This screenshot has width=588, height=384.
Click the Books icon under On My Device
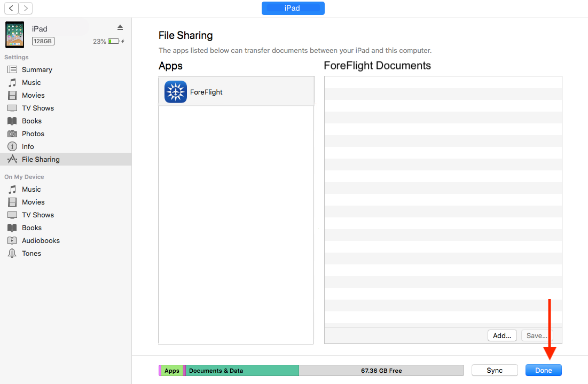coord(12,228)
